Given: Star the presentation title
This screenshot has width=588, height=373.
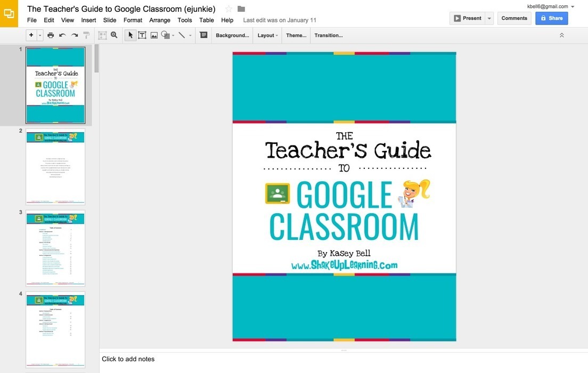Looking at the screenshot, I should [229, 9].
